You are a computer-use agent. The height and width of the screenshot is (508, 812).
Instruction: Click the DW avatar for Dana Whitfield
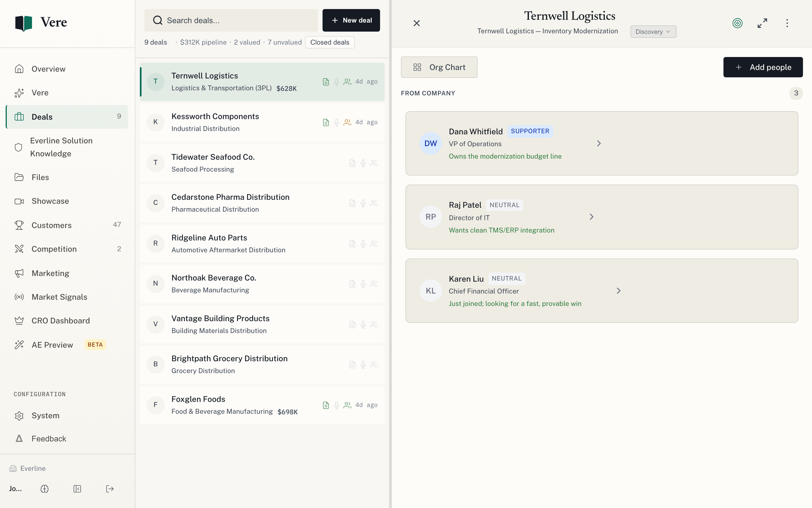431,143
